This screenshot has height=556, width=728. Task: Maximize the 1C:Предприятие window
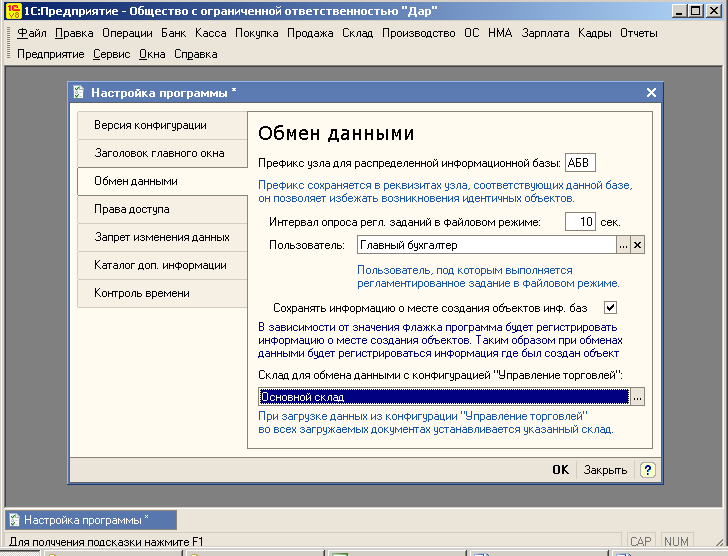(x=696, y=11)
